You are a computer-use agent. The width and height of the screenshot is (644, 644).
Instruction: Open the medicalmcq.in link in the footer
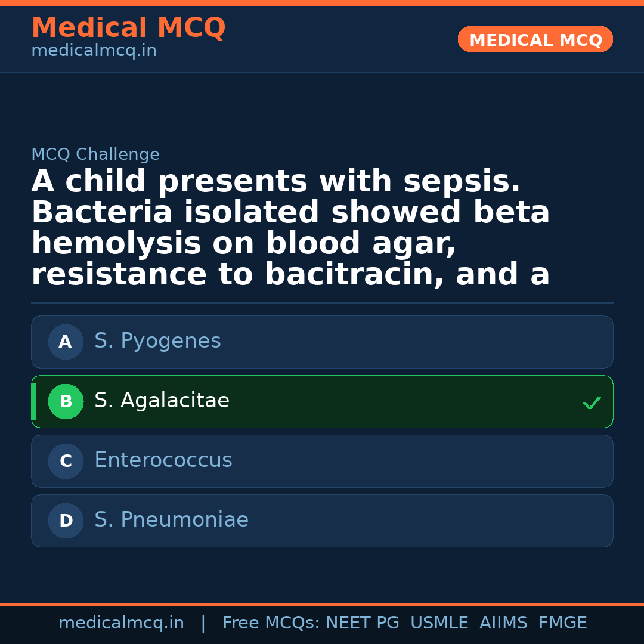click(121, 623)
